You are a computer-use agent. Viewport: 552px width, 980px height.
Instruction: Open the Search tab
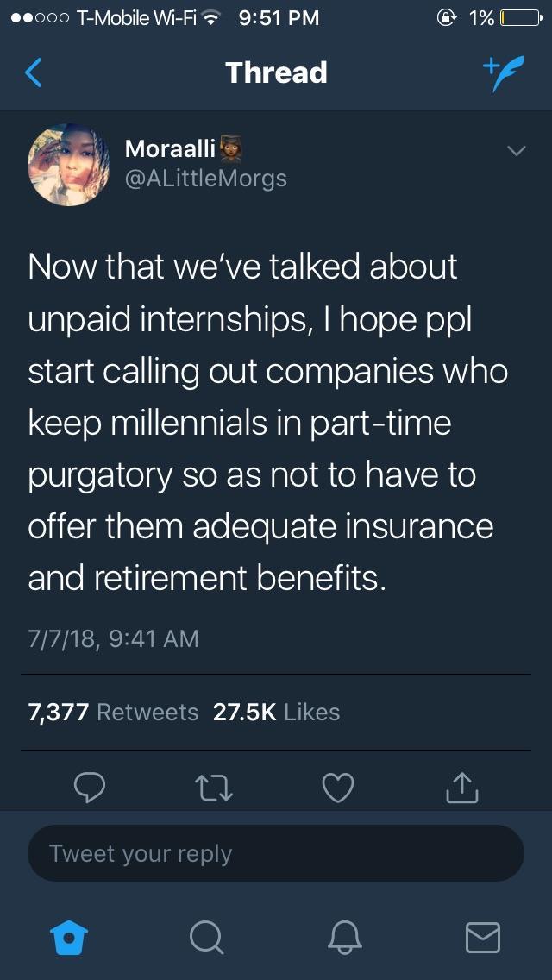[205, 936]
